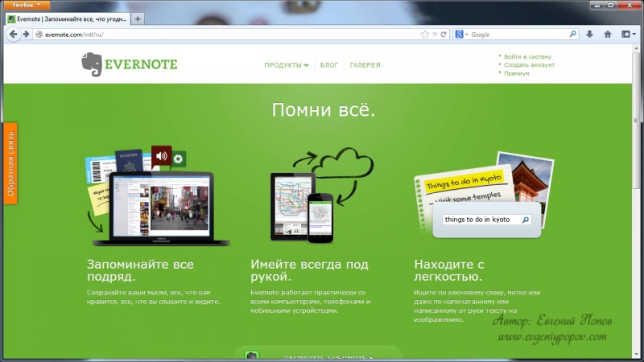Bookmark this page with the star icon
Image resolution: width=644 pixels, height=362 pixels.
point(425,35)
